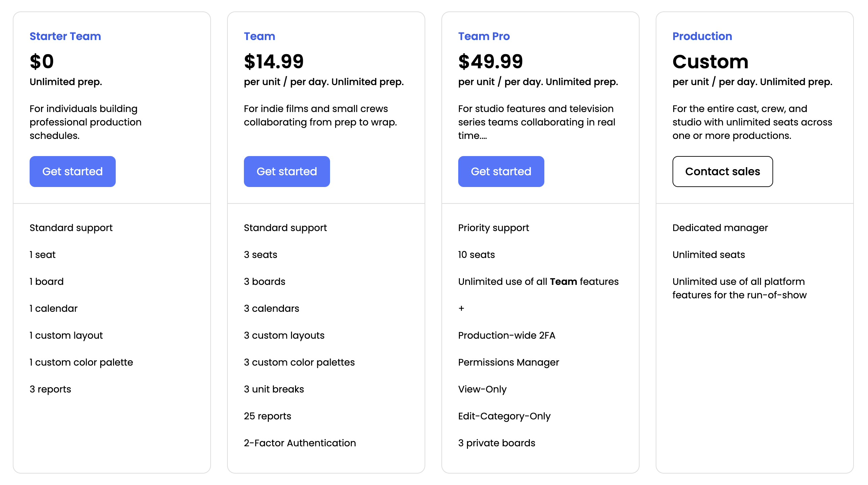Click the $14.99 price text
The height and width of the screenshot is (485, 868).
[x=274, y=62]
